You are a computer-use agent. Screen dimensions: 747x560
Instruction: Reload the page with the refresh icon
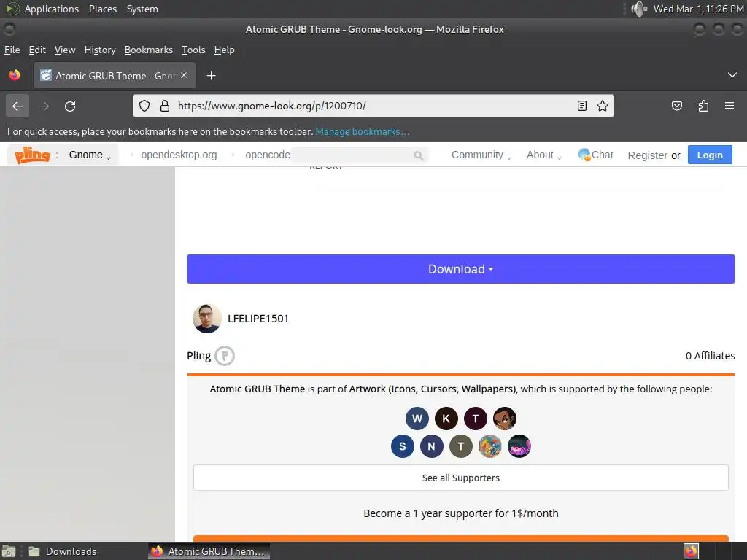(70, 106)
